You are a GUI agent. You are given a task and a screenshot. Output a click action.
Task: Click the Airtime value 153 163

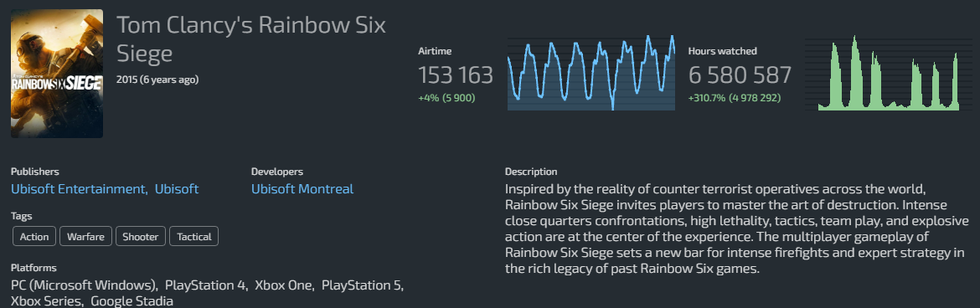tap(456, 75)
